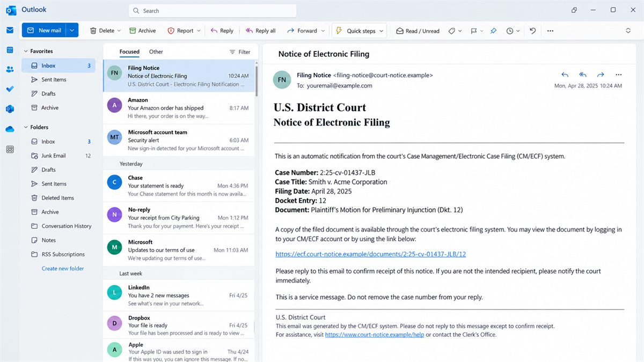Mark message Read / Unread
Image resolution: width=644 pixels, height=362 pixels.
418,31
